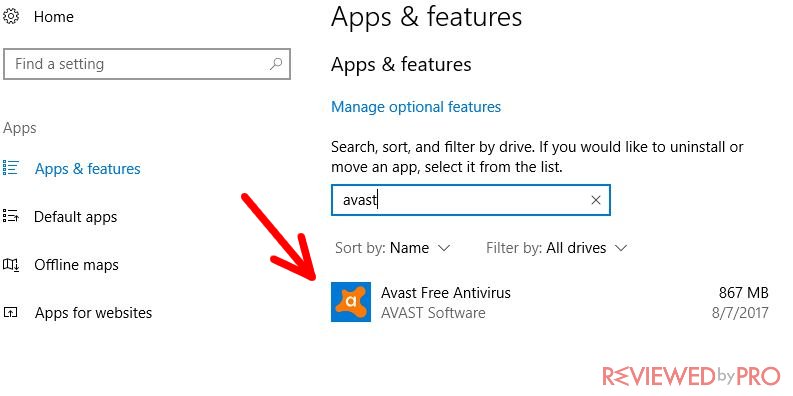Select Default apps in sidebar

[x=75, y=217]
